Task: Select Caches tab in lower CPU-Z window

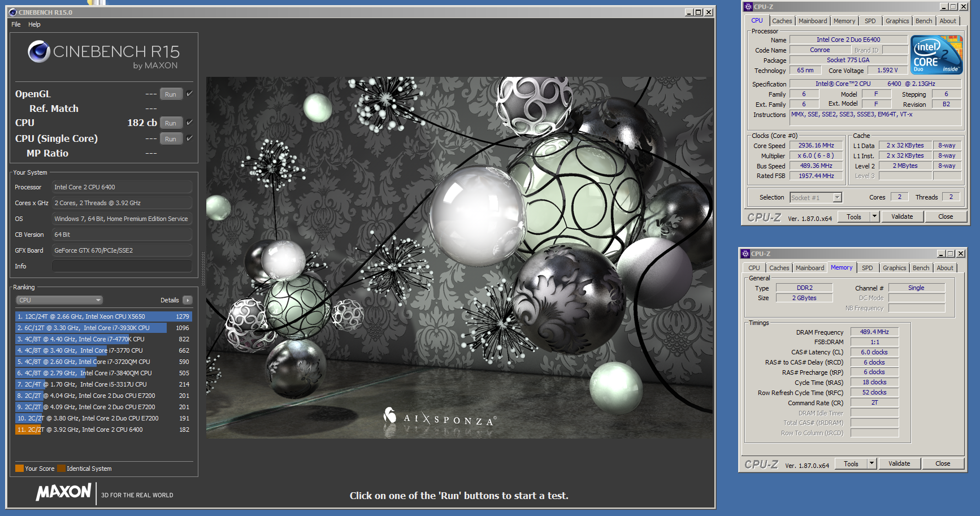Action: pyautogui.click(x=779, y=268)
